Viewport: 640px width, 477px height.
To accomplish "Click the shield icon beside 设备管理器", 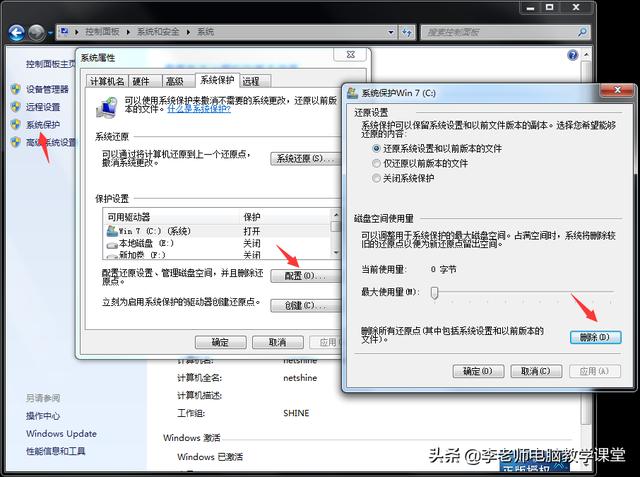I will click(x=16, y=89).
